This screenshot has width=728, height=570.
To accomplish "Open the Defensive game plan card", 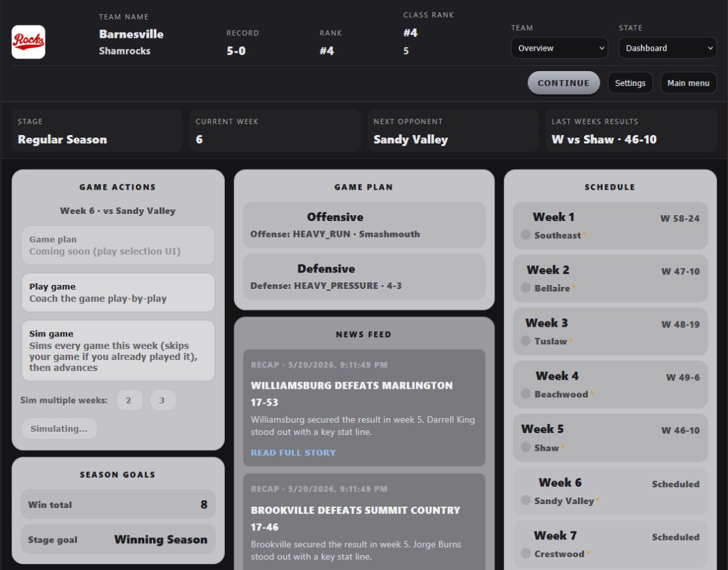I will (364, 277).
